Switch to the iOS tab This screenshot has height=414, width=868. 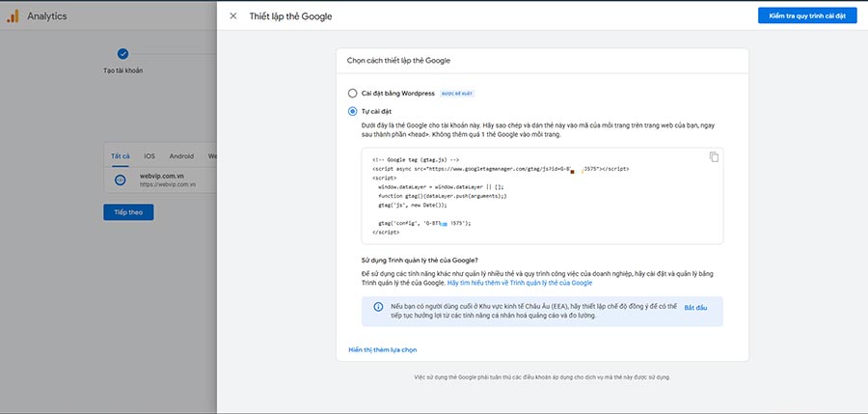pos(149,156)
